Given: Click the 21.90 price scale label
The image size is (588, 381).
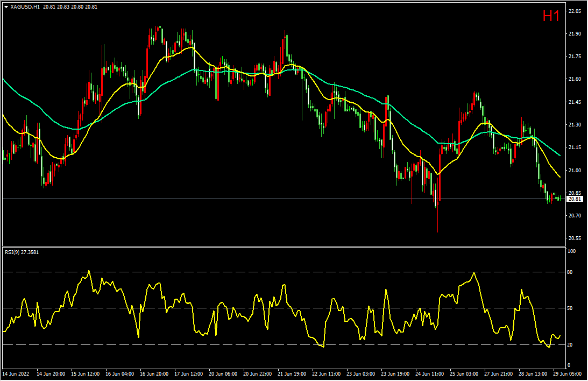Looking at the screenshot, I should point(575,34).
